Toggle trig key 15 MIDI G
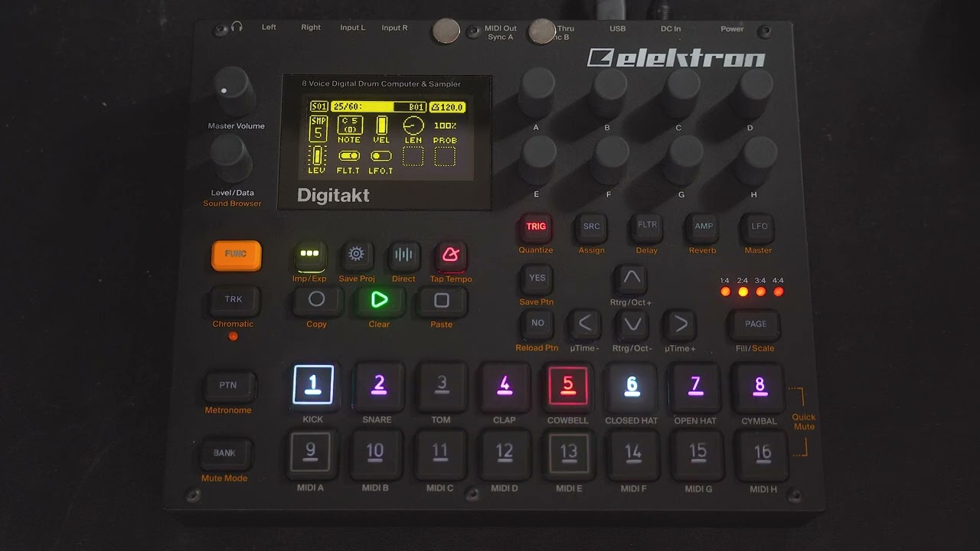This screenshot has width=980, height=551. [x=697, y=453]
